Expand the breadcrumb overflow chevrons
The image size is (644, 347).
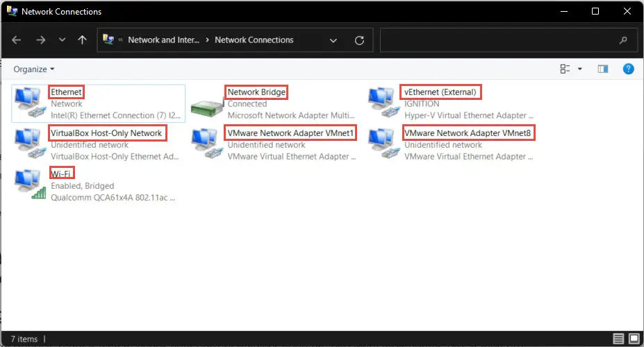point(120,40)
